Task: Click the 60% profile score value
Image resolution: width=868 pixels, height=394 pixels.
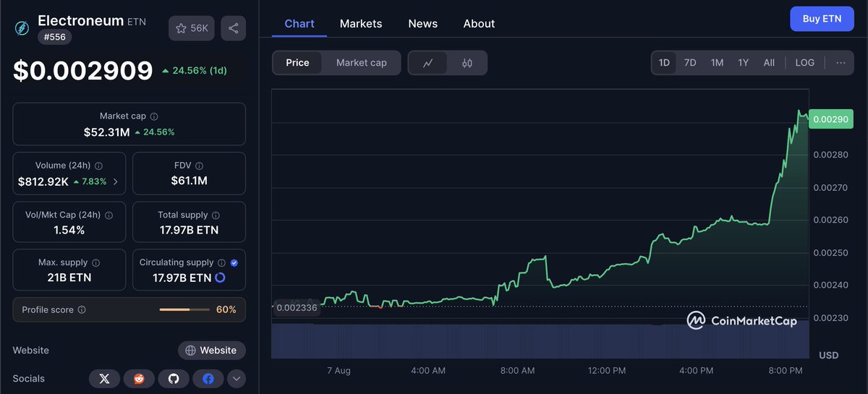Action: pos(226,310)
